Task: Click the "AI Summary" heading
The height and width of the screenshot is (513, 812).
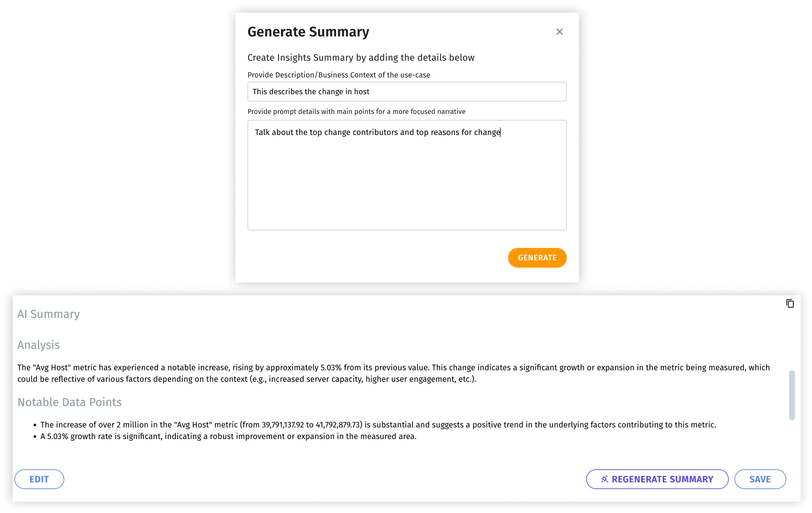Action: click(x=49, y=314)
